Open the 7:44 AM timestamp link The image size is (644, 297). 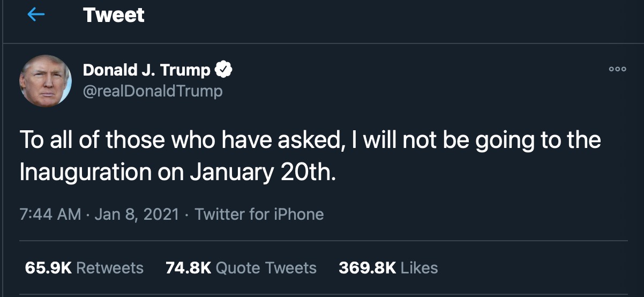pyautogui.click(x=50, y=214)
